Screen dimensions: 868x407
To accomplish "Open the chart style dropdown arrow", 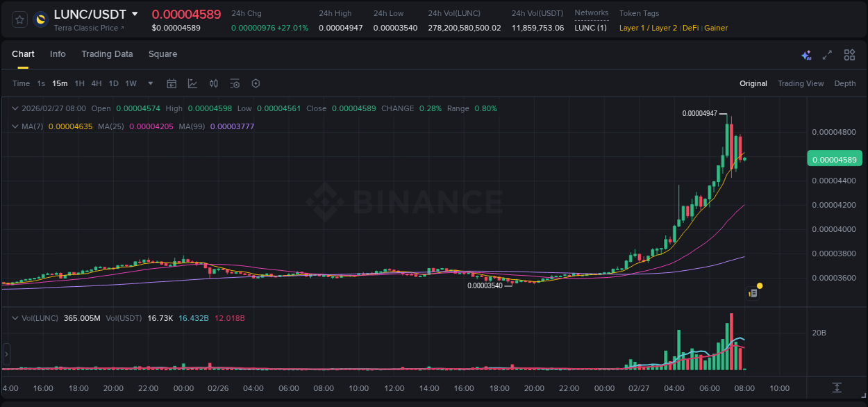I will pos(192,83).
